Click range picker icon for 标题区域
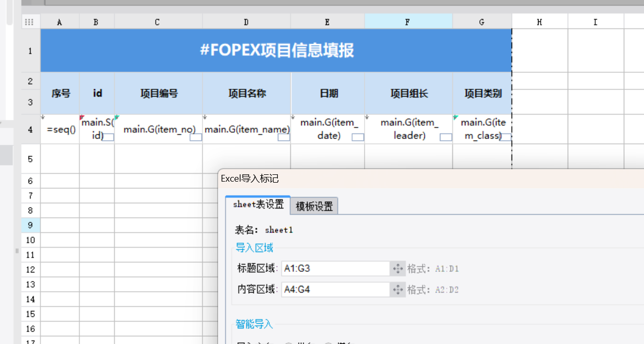This screenshot has height=344, width=644. point(398,269)
